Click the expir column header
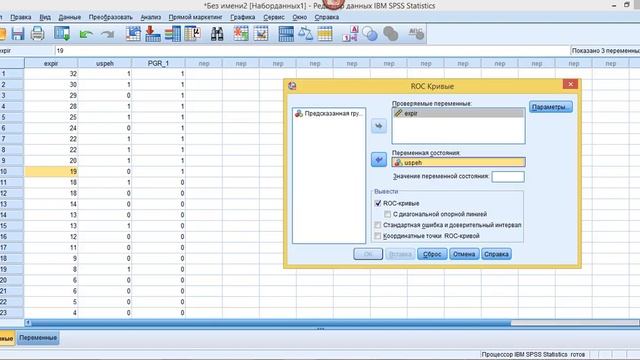640x360 pixels. [x=51, y=63]
